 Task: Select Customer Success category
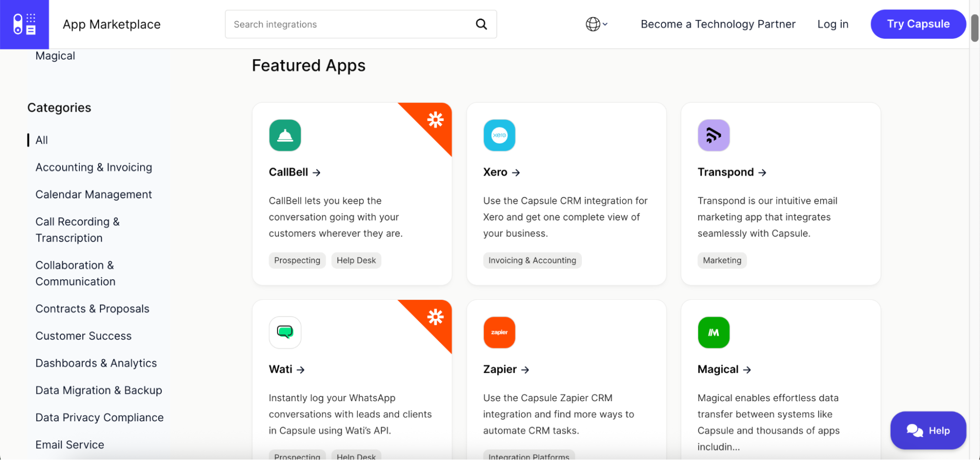pyautogui.click(x=83, y=336)
